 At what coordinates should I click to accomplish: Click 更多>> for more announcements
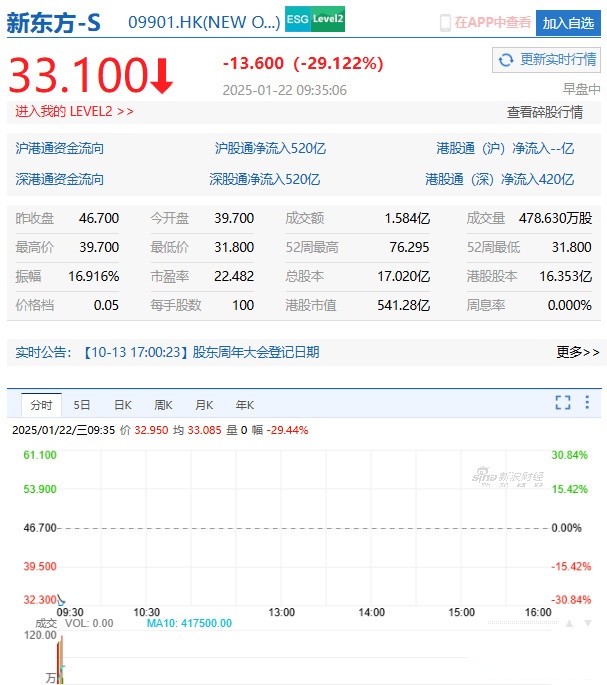[x=578, y=352]
